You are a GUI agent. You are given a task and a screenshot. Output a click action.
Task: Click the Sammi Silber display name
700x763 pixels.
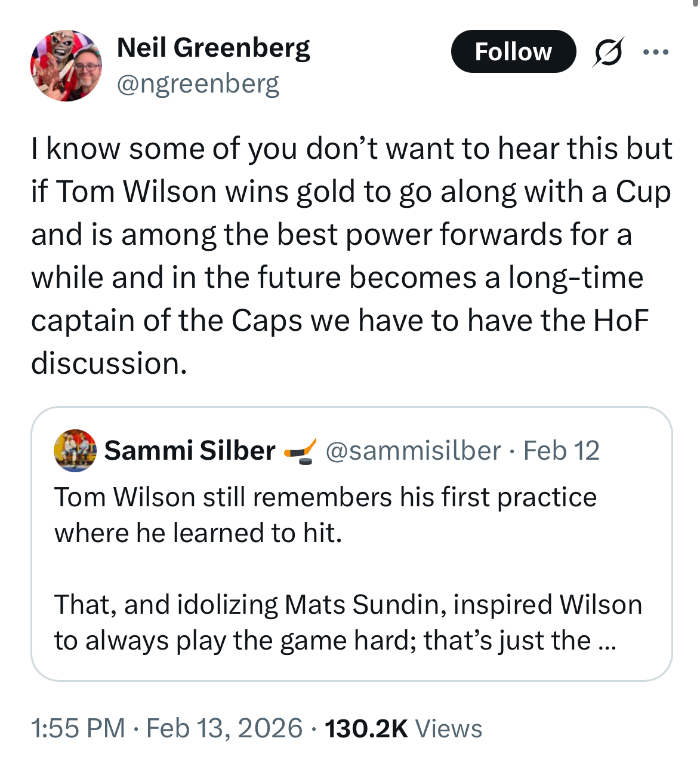(190, 450)
